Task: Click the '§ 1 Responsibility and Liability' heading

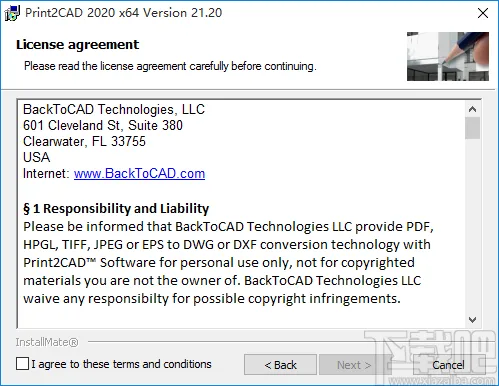Action: [116, 208]
